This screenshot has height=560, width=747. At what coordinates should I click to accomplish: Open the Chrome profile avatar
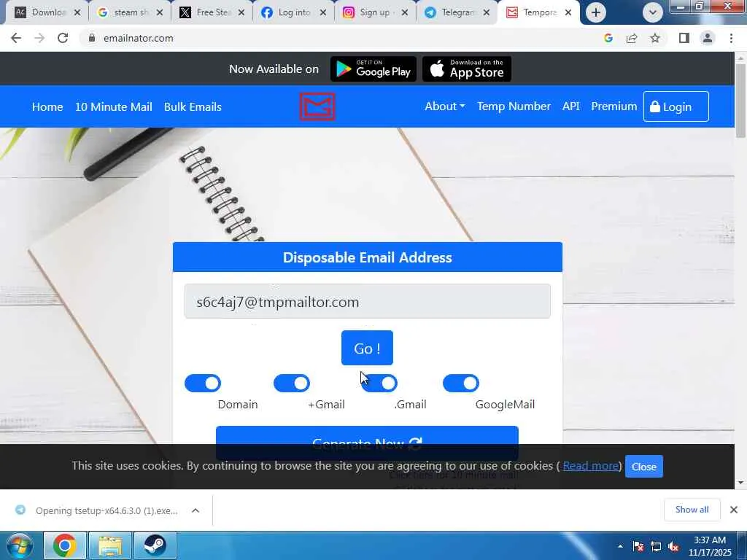[708, 38]
